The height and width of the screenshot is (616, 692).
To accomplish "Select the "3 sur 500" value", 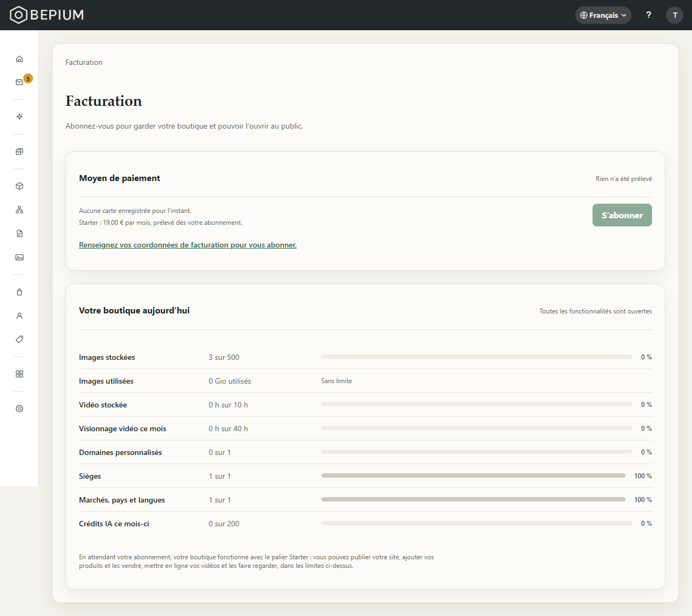I will pyautogui.click(x=224, y=357).
